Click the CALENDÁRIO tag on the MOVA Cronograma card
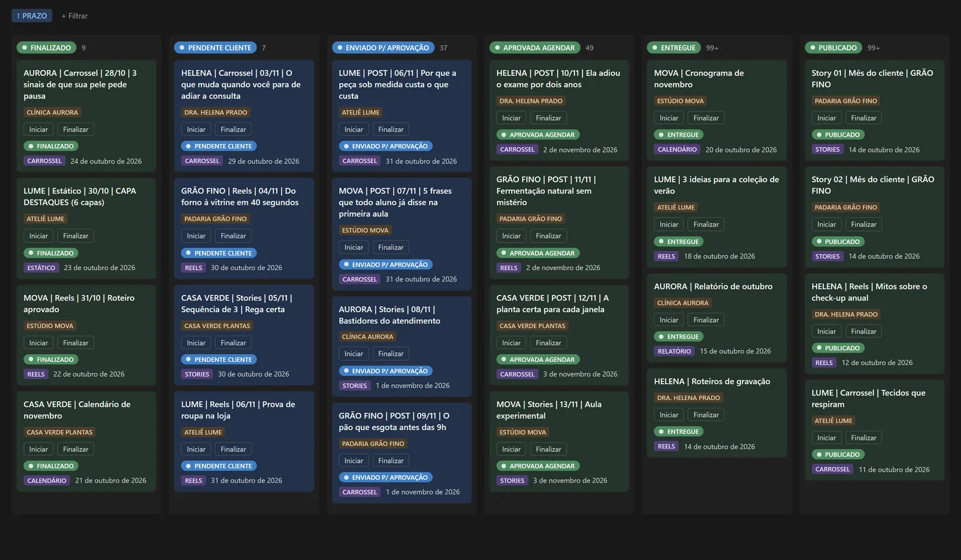 click(677, 150)
